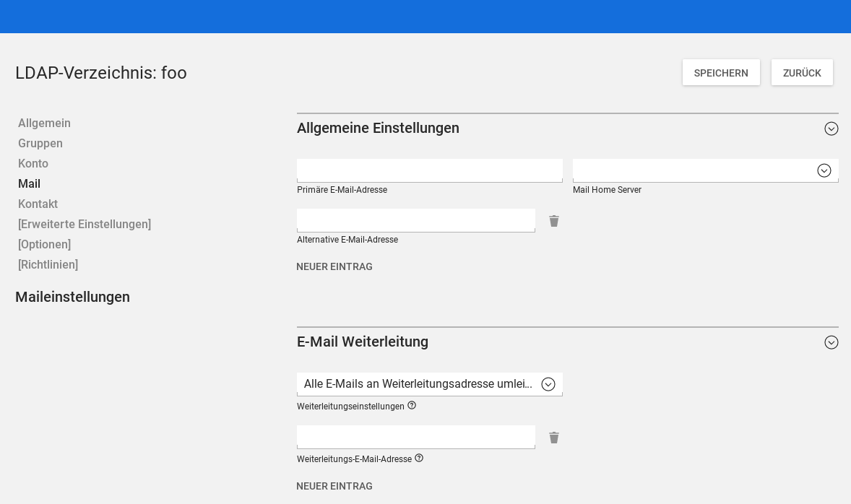The width and height of the screenshot is (851, 504).
Task: Show help for Weiterleitungs-E-Mail-Adresse
Action: click(419, 459)
